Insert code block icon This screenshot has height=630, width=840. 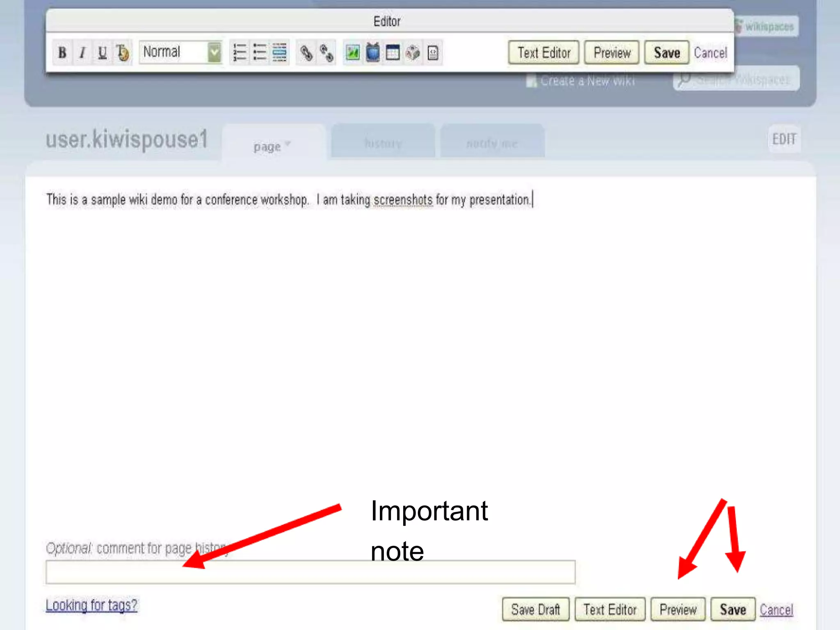[433, 52]
